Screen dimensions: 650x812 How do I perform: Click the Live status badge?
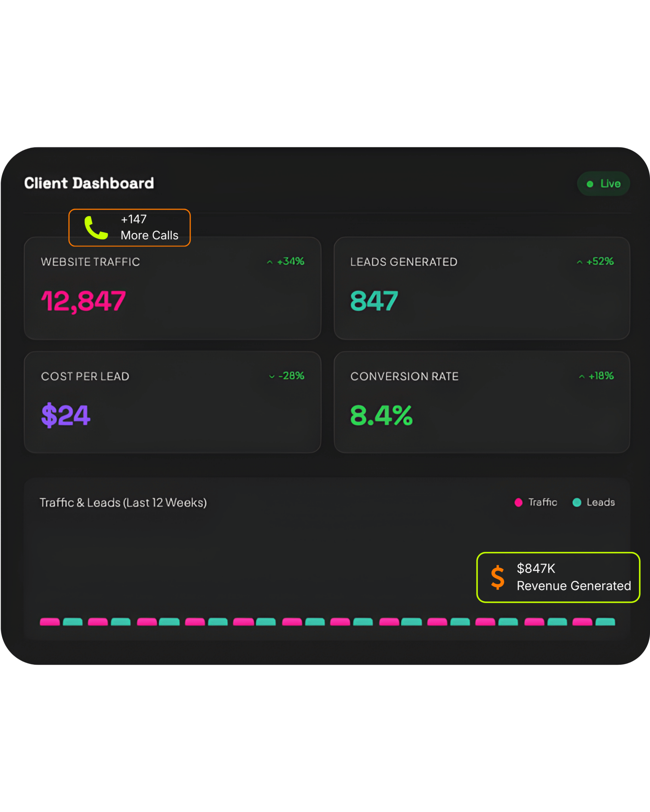pyautogui.click(x=603, y=184)
